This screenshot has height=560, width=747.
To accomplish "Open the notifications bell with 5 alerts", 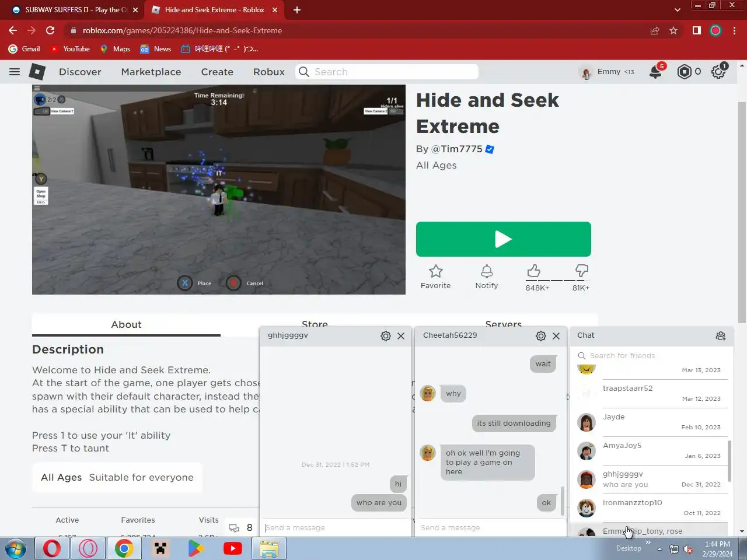I will pyautogui.click(x=657, y=71).
